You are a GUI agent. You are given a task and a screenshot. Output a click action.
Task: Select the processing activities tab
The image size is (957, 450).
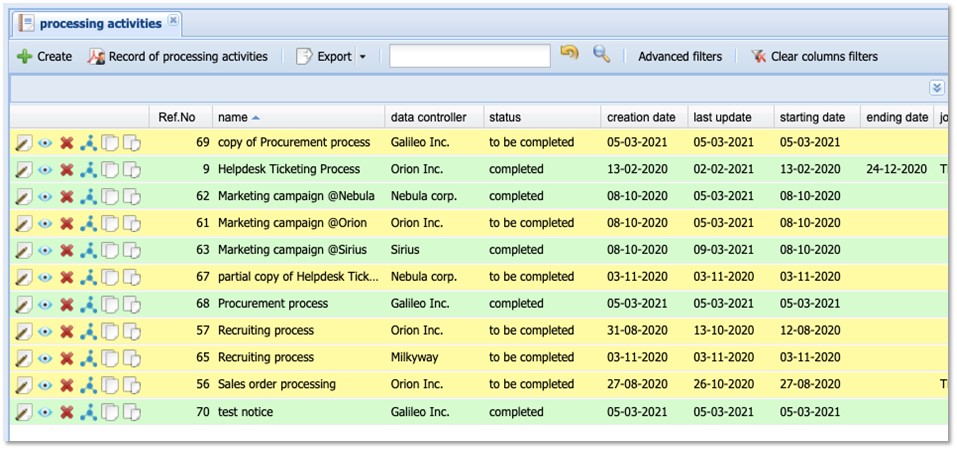99,23
